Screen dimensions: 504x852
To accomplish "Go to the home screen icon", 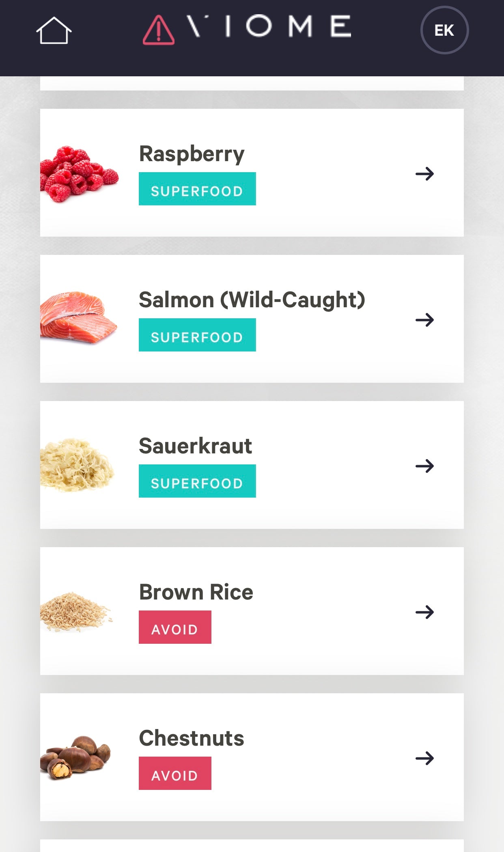I will (54, 30).
